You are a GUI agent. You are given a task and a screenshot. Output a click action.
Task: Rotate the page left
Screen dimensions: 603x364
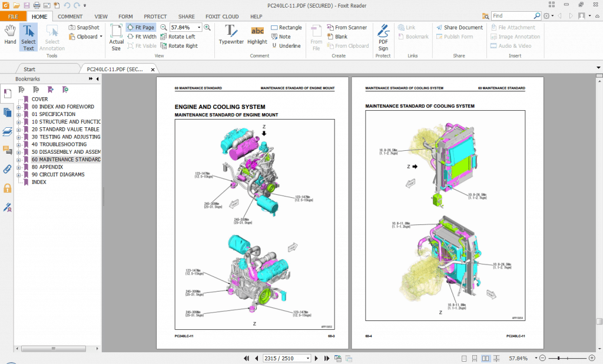[x=178, y=37]
